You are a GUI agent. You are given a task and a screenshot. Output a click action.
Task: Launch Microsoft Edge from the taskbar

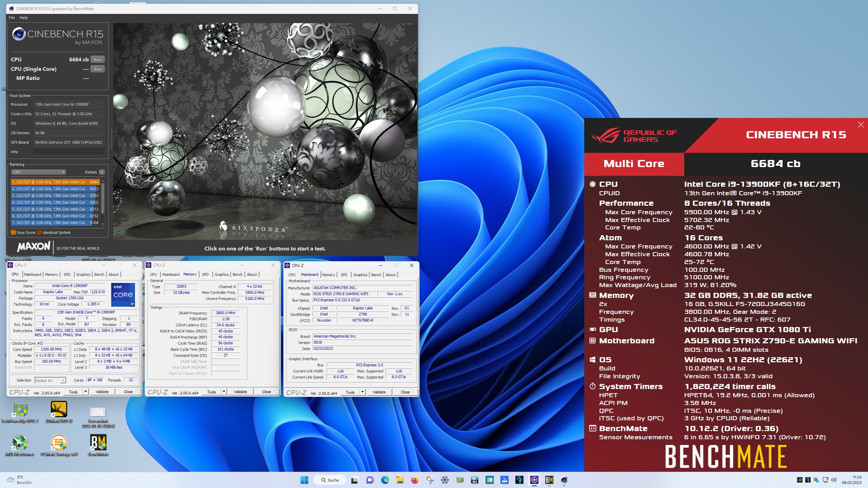click(x=385, y=480)
